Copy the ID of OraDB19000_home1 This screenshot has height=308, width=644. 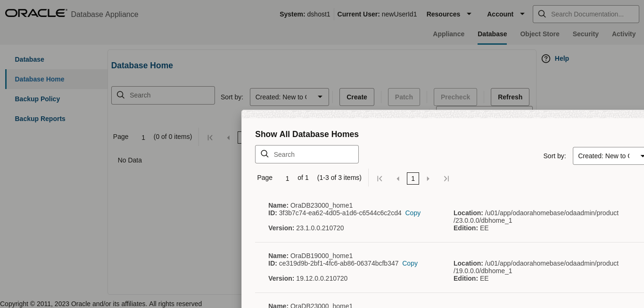[x=410, y=263]
